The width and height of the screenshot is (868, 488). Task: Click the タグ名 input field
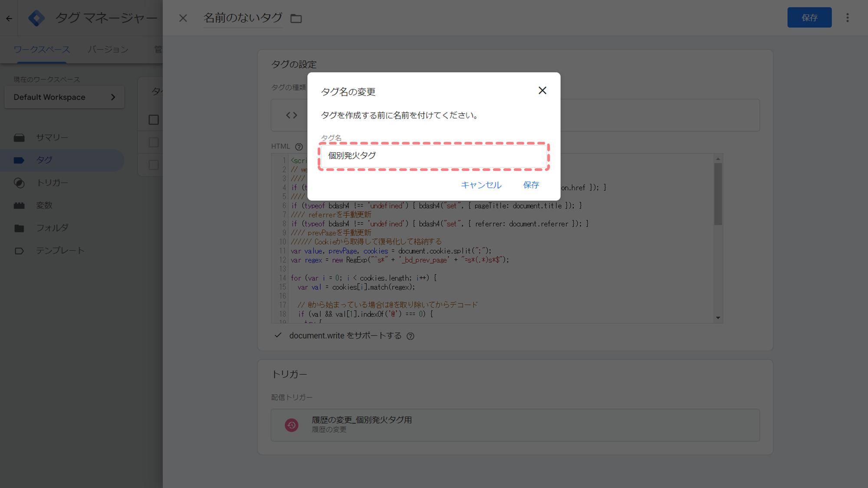(x=434, y=156)
